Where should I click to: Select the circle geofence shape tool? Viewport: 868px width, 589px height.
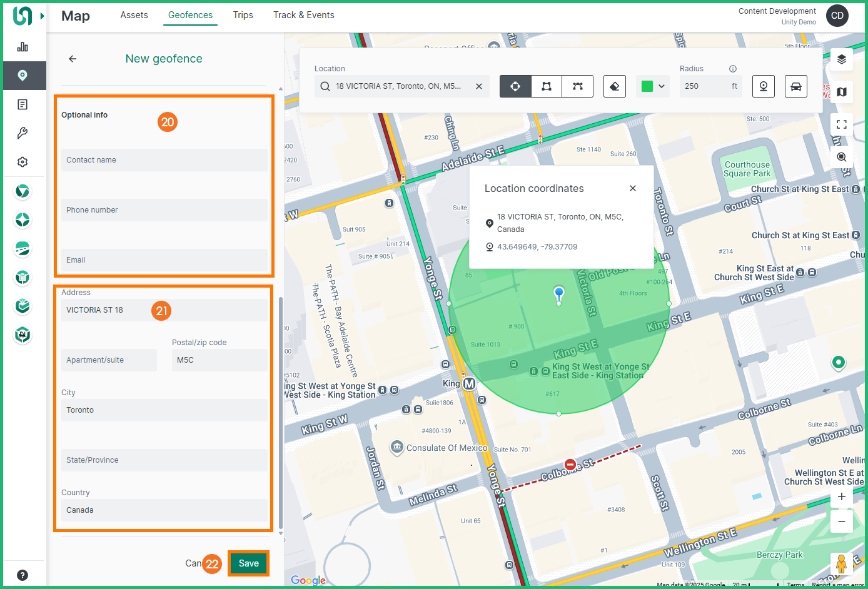tap(515, 86)
